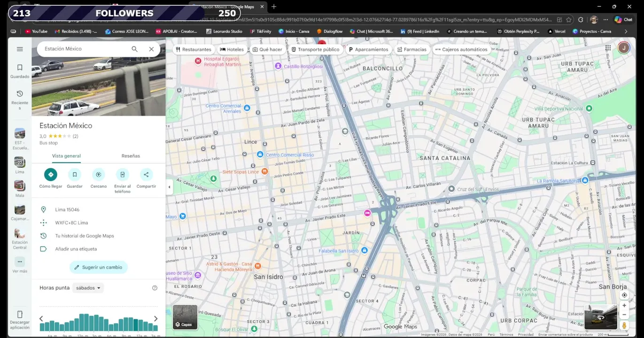Click the Guardar bookmark icon
644x338 pixels.
[75, 175]
